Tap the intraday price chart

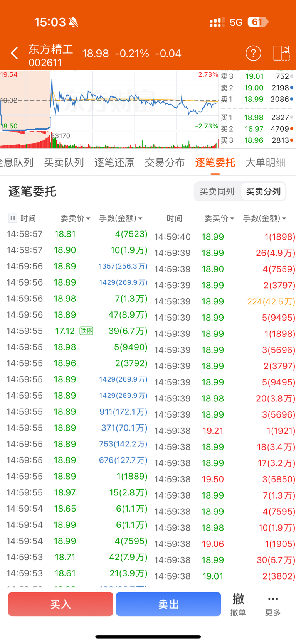point(109,101)
